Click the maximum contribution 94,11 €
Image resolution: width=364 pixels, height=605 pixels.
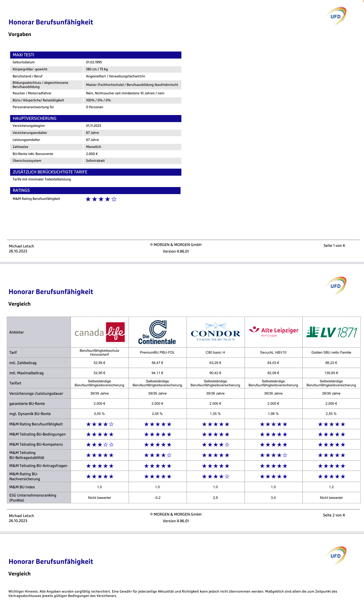tap(157, 373)
